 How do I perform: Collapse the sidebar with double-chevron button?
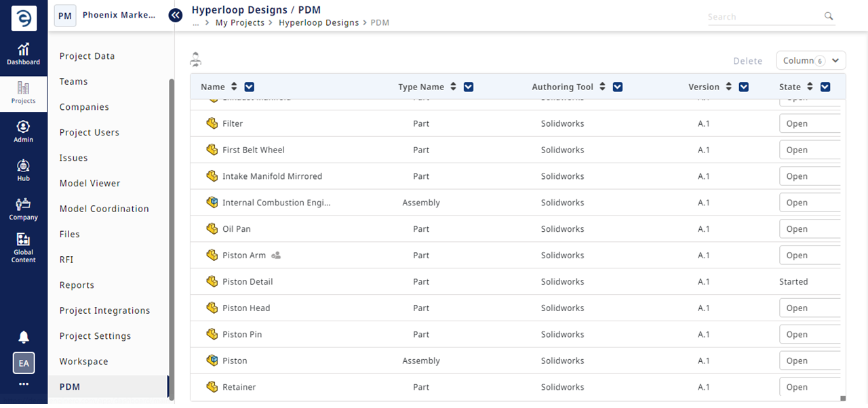pos(176,15)
